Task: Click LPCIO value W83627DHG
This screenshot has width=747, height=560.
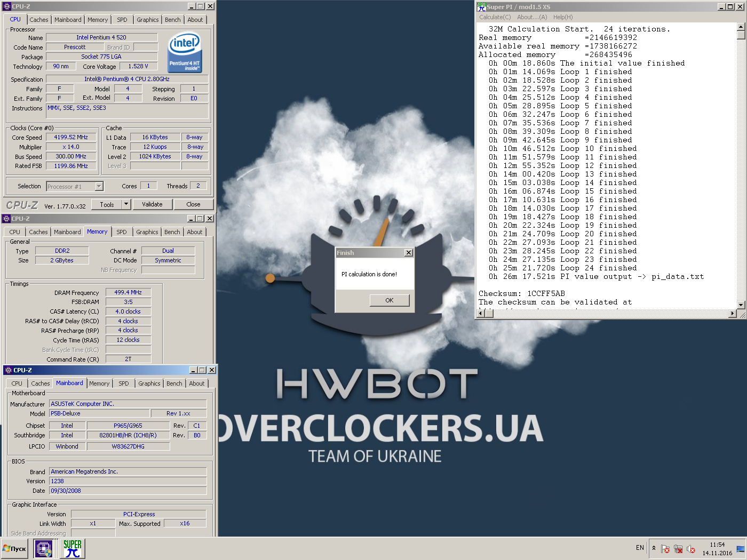Action: (128, 446)
